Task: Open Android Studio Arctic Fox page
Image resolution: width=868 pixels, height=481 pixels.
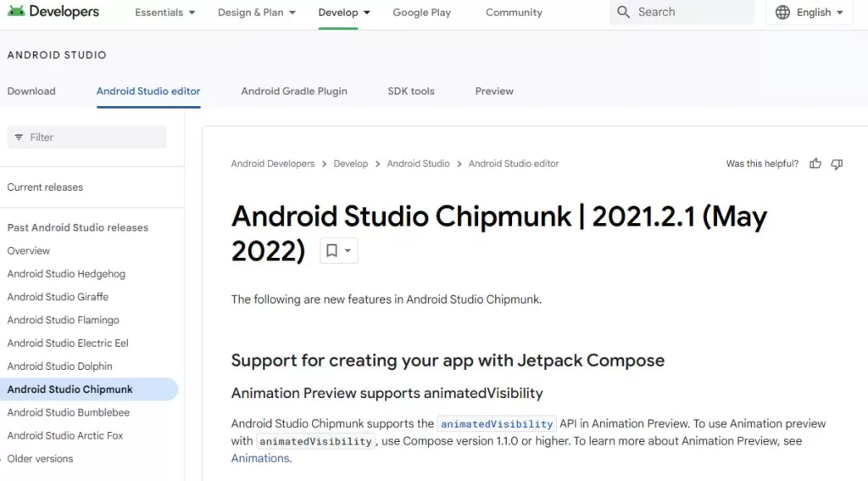Action: click(64, 436)
